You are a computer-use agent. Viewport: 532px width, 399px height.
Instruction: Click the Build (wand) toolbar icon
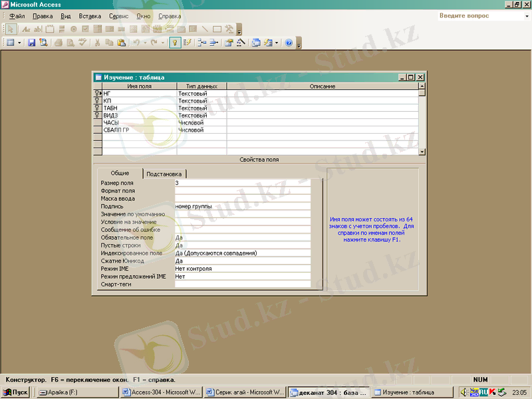240,43
